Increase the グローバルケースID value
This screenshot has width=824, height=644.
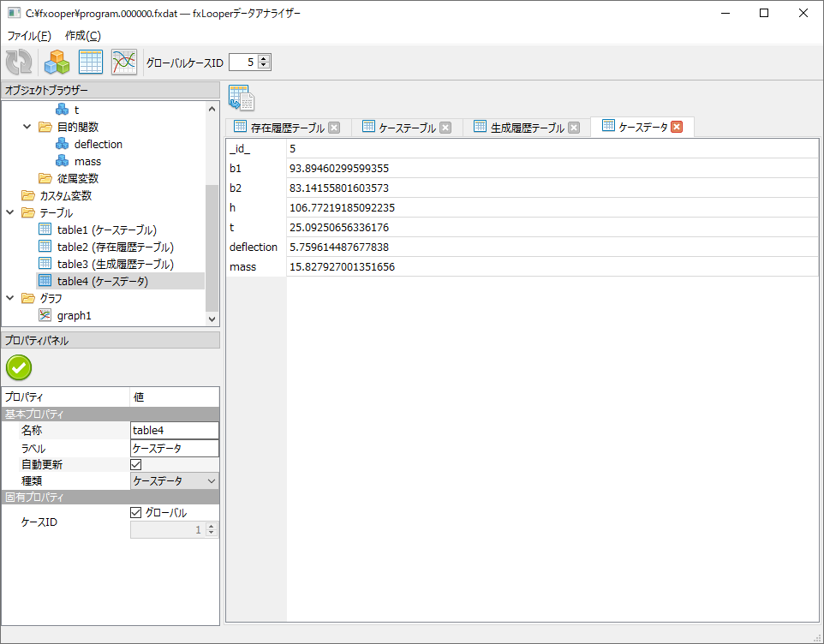click(x=264, y=58)
